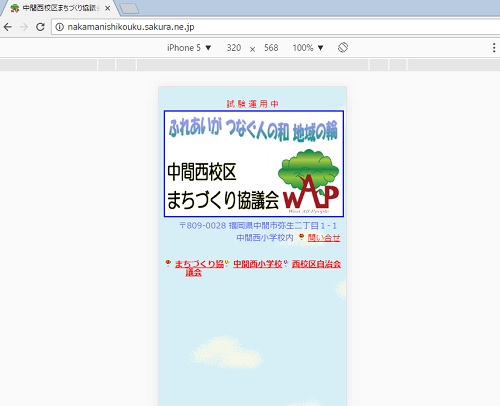Click the 中間西小学校内 text
The width and height of the screenshot is (500, 406).
pyautogui.click(x=265, y=238)
